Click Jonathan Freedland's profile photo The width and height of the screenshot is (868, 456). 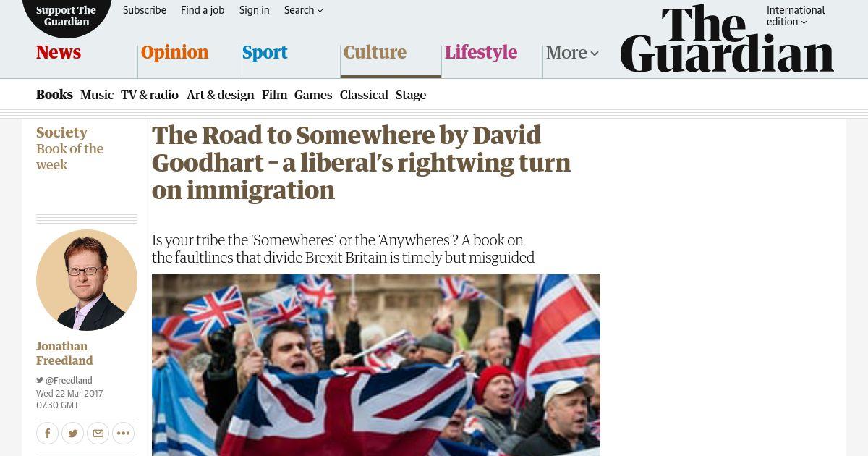[87, 280]
